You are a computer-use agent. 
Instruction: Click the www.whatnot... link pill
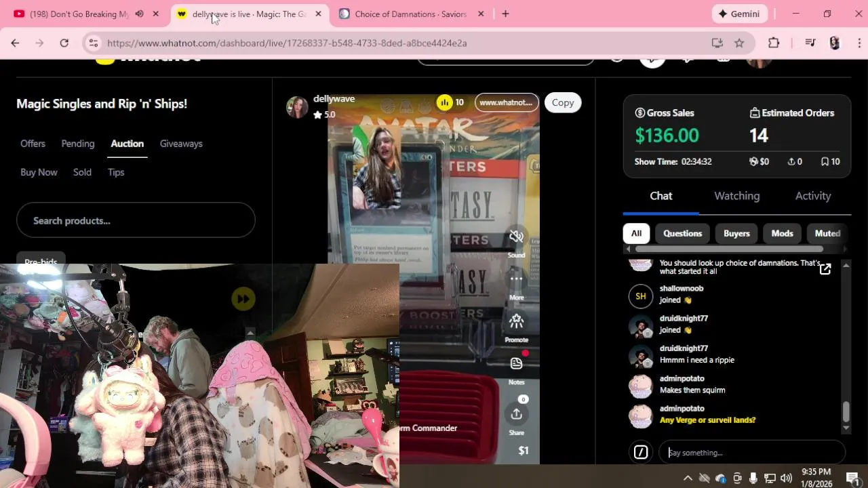[x=507, y=102]
